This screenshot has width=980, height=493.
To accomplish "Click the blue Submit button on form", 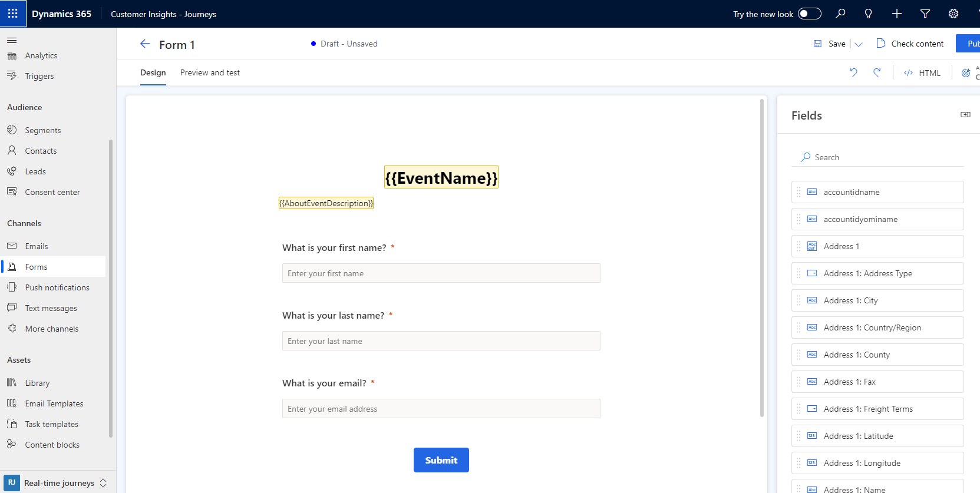I will [441, 460].
